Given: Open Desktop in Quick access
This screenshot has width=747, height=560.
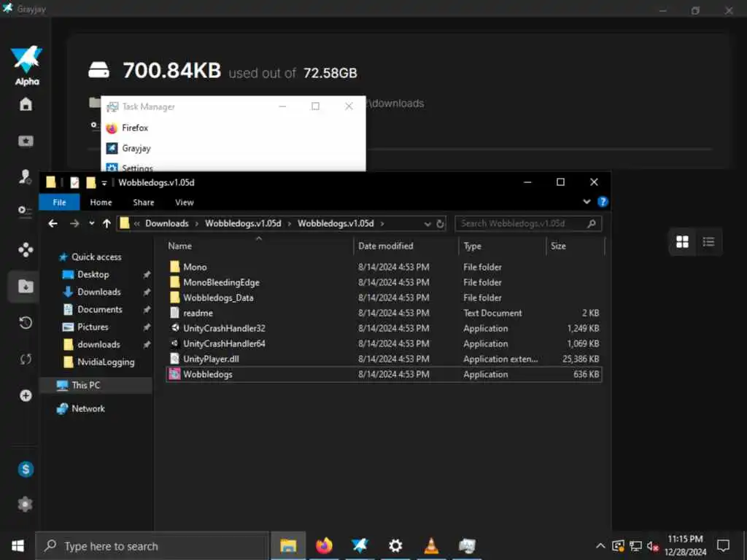Looking at the screenshot, I should [x=93, y=274].
